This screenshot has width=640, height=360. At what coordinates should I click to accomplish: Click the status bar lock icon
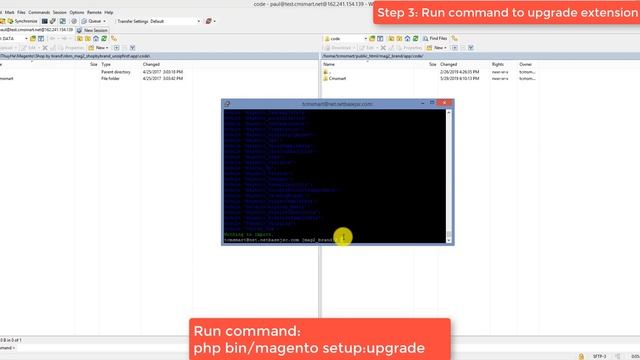click(x=581, y=356)
